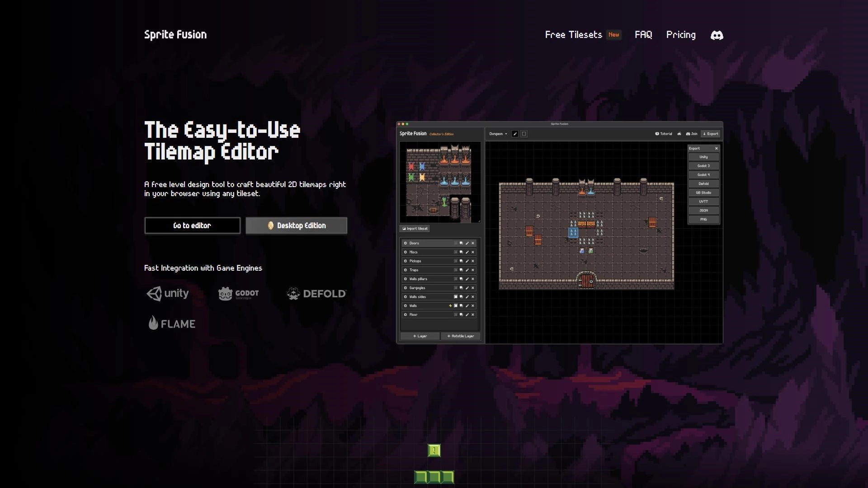Click the rename pencil icon on Doors layer
The height and width of the screenshot is (488, 868).
[467, 243]
